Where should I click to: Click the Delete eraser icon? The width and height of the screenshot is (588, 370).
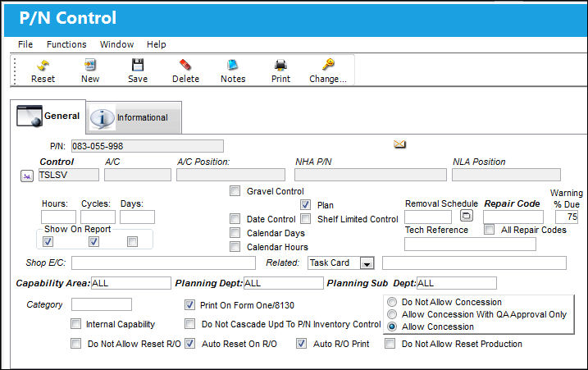pyautogui.click(x=185, y=66)
